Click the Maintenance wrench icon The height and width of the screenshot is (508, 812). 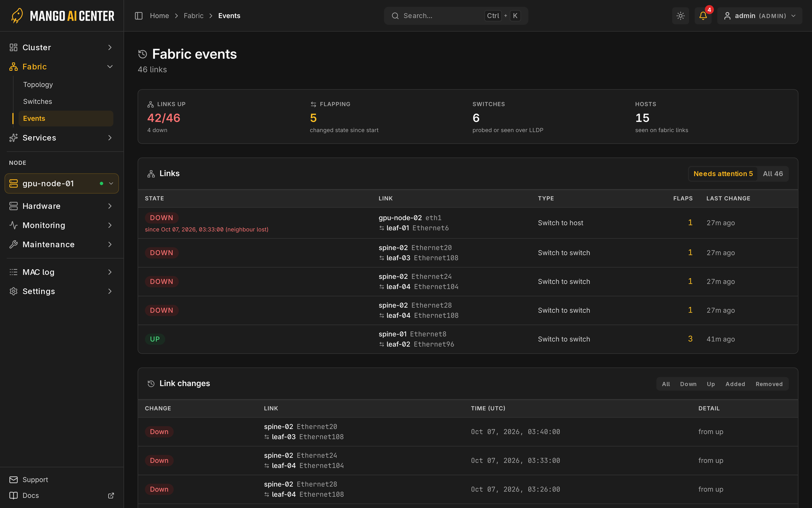pos(13,244)
